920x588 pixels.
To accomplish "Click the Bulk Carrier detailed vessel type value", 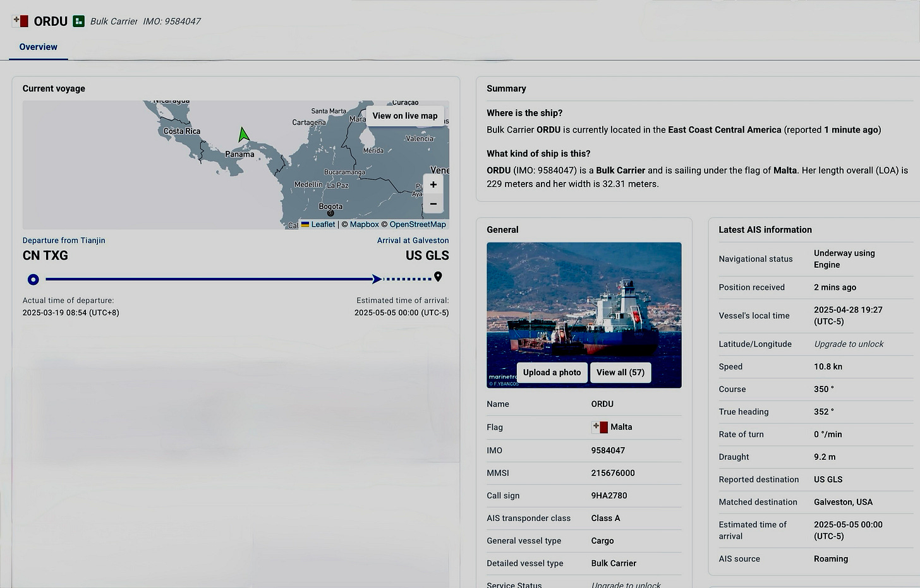I will coord(614,563).
